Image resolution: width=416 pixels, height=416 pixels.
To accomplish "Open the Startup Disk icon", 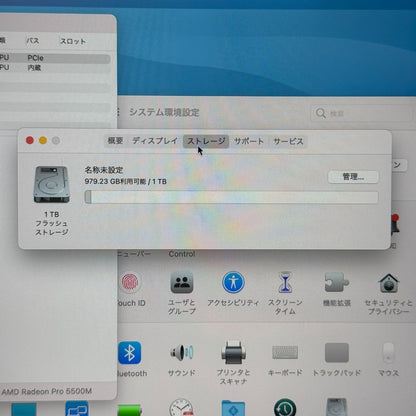I will [337, 407].
